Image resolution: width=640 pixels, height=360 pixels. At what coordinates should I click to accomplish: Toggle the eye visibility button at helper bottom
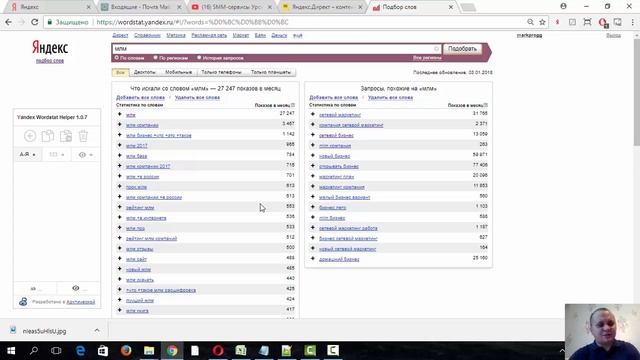(76, 288)
